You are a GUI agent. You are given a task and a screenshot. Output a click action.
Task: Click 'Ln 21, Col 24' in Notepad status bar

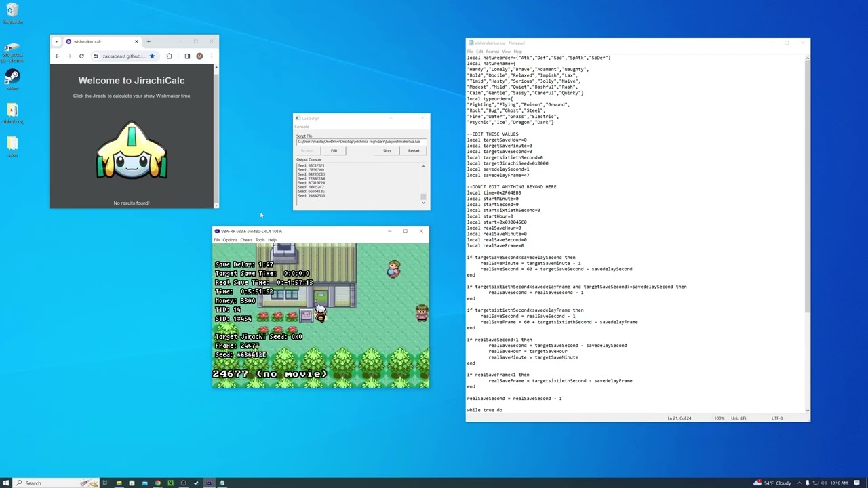pos(679,418)
